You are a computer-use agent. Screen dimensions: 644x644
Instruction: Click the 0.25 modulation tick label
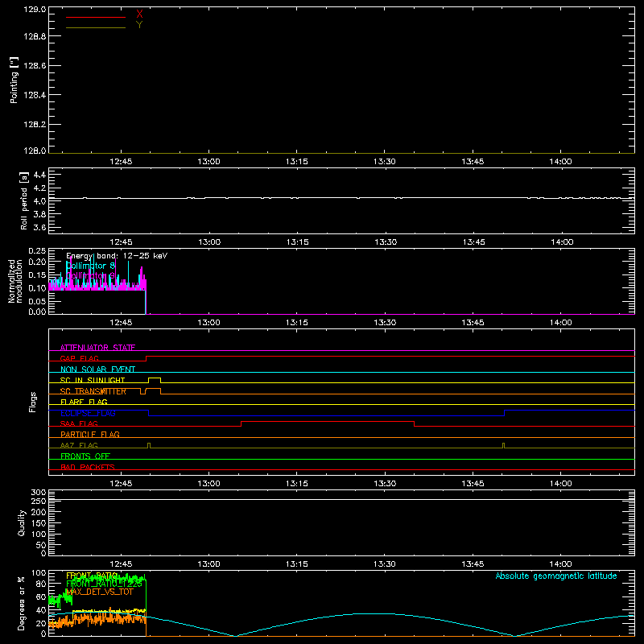37,251
